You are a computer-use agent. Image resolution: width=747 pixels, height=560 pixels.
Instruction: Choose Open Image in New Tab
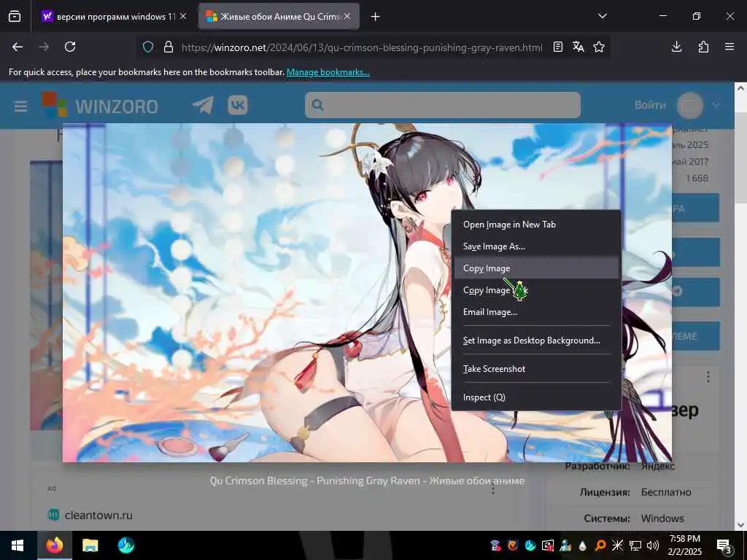point(536,225)
